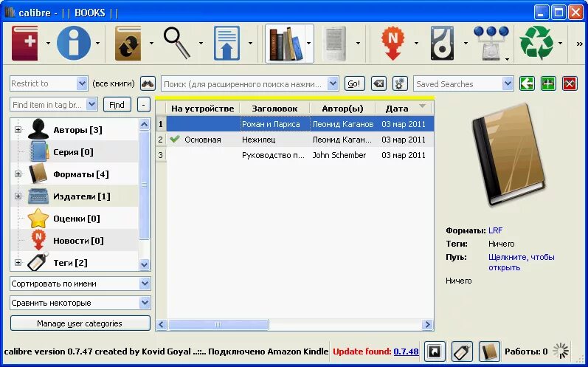Open the Saved Searches dropdown
Viewport: 588px width, 367px height.
tap(508, 83)
